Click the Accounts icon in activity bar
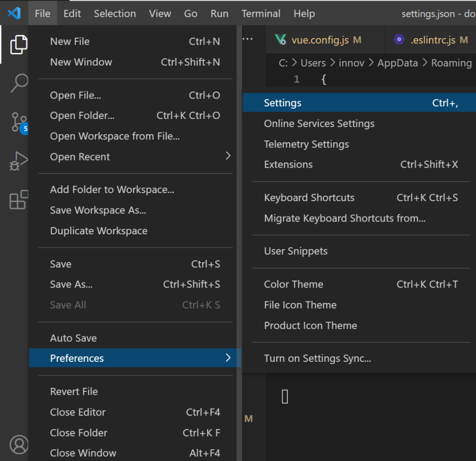Screen dimensions: 476x461 [x=19, y=444]
